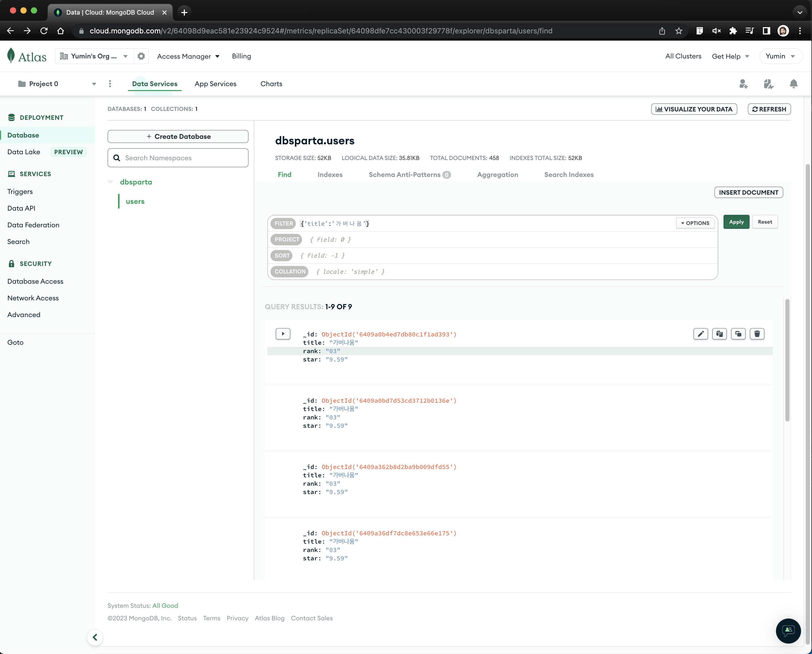Open organization settings gear icon
812x654 pixels.
point(141,56)
